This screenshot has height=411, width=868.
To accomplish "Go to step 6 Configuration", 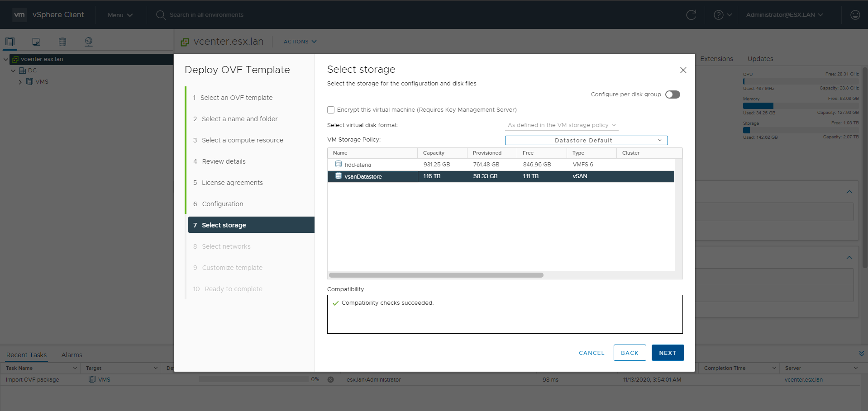I will (222, 204).
